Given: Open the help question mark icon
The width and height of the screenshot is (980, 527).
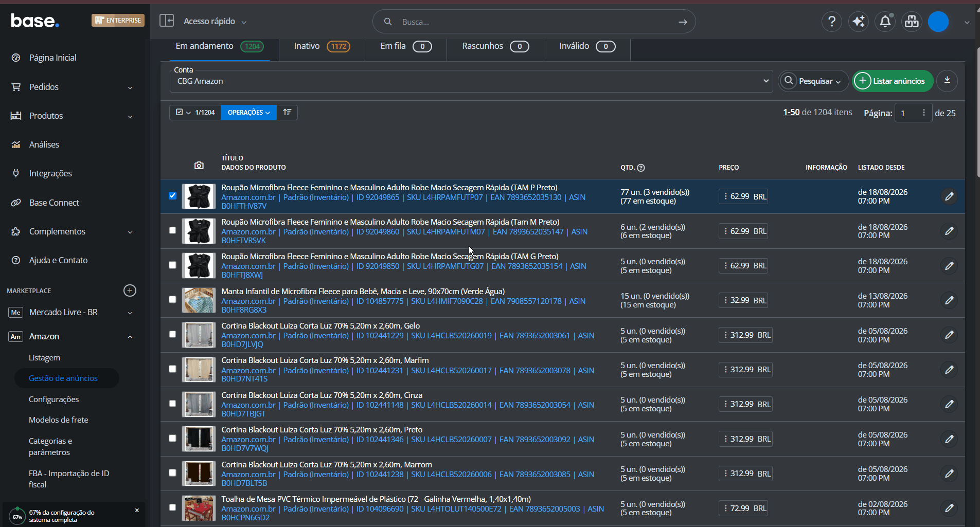Looking at the screenshot, I should click(x=831, y=22).
